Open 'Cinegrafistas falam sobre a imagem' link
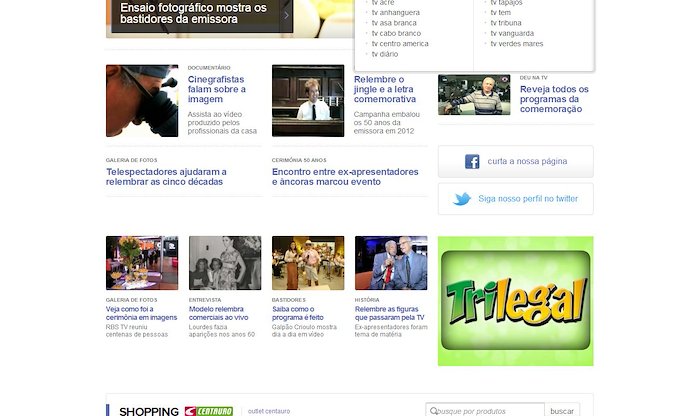Screen dimensions: 700x416 [217, 89]
